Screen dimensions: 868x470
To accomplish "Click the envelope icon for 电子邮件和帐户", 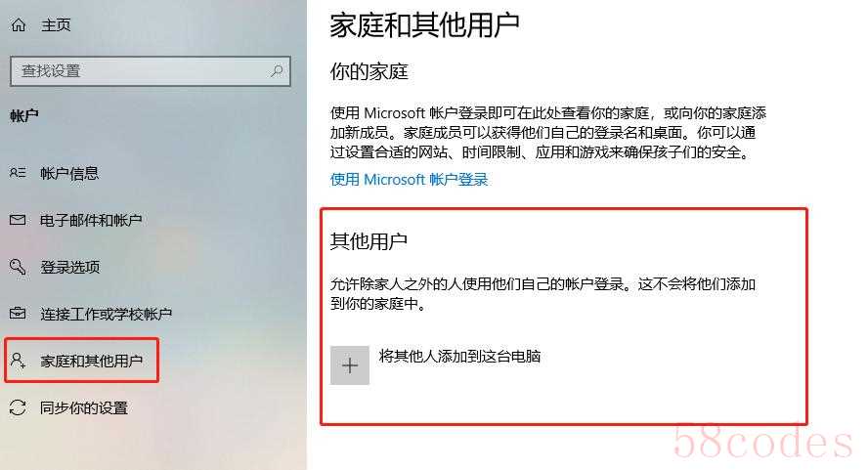I will point(18,220).
